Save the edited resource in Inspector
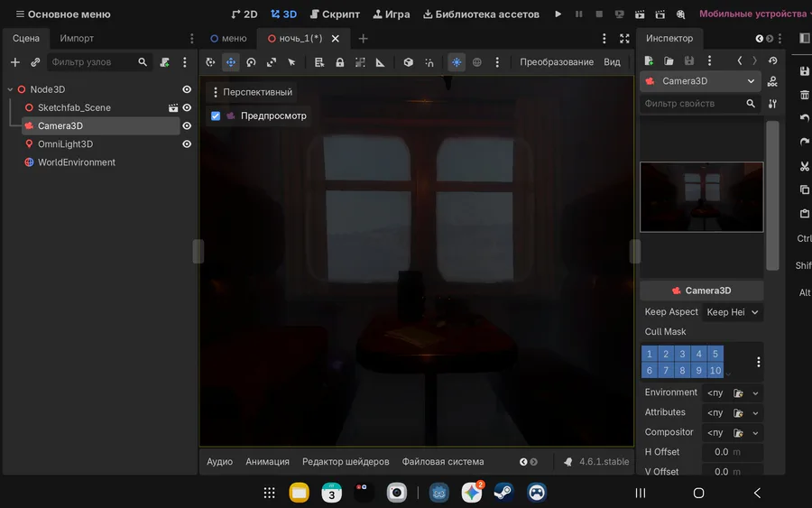Image resolution: width=812 pixels, height=508 pixels. tap(688, 60)
